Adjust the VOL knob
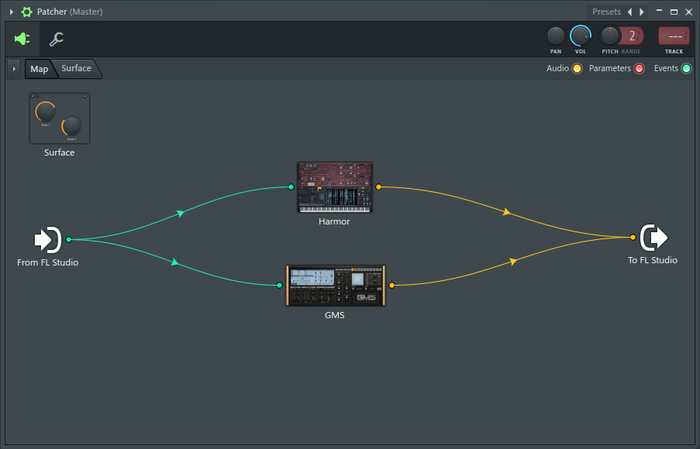This screenshot has width=700, height=449. (580, 36)
